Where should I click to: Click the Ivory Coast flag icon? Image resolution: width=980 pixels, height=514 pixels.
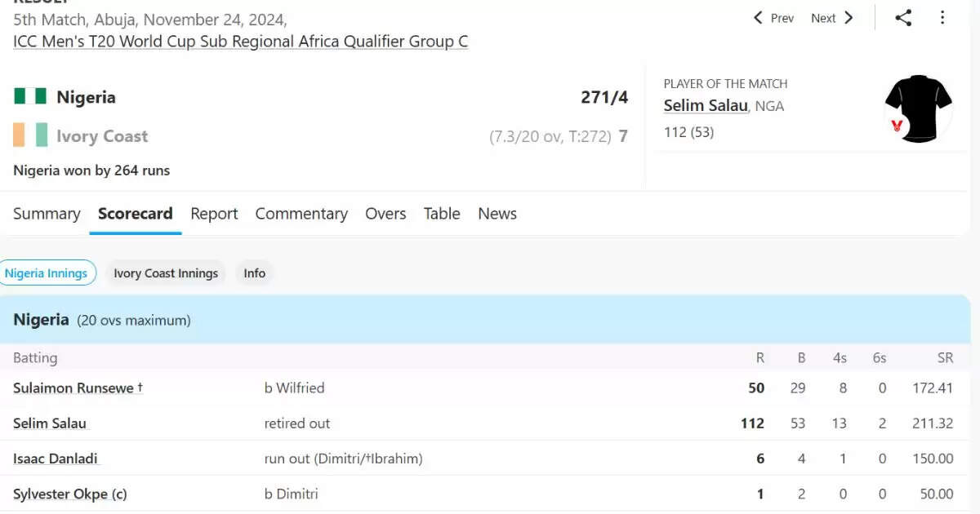(30, 135)
